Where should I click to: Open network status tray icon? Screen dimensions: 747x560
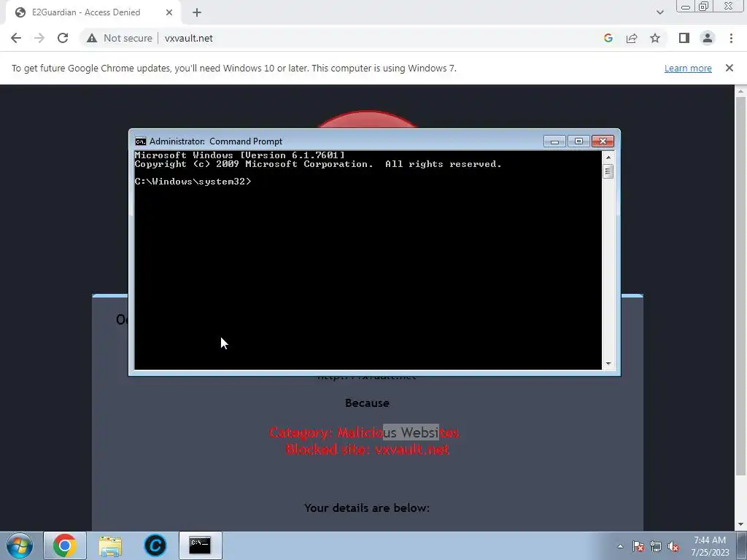coord(656,547)
